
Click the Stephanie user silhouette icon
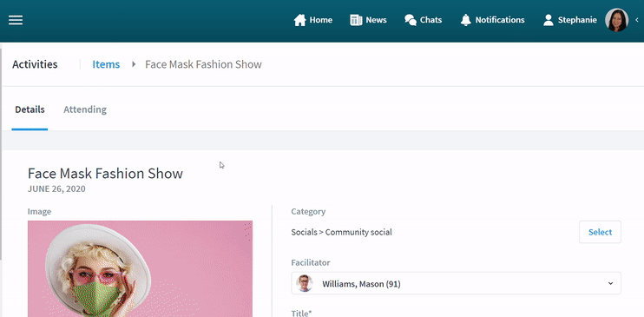pos(549,20)
